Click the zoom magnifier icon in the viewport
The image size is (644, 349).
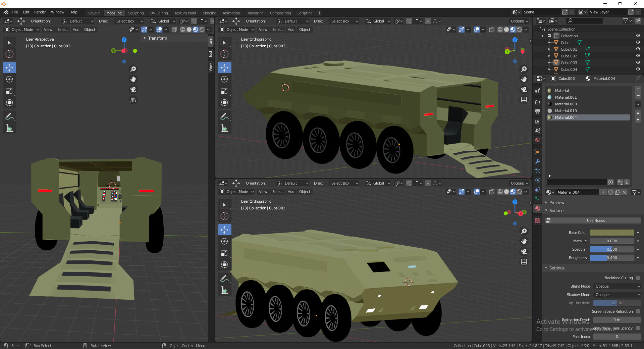(524, 69)
